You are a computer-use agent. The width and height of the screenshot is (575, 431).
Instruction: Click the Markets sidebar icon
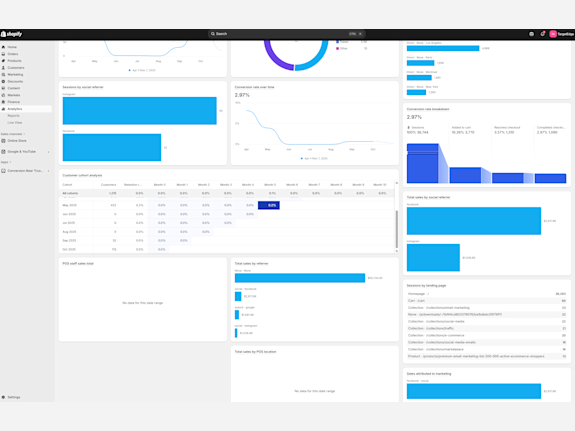point(3,95)
